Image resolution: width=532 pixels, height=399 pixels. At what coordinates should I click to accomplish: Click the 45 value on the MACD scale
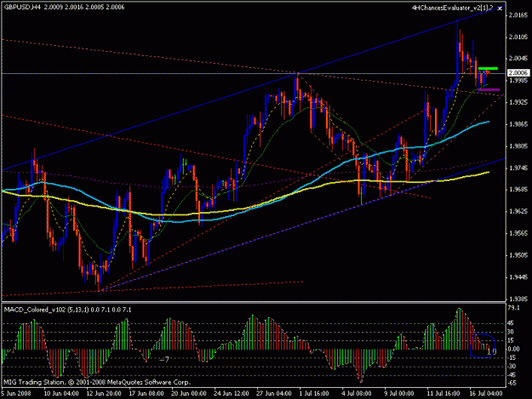coord(511,323)
